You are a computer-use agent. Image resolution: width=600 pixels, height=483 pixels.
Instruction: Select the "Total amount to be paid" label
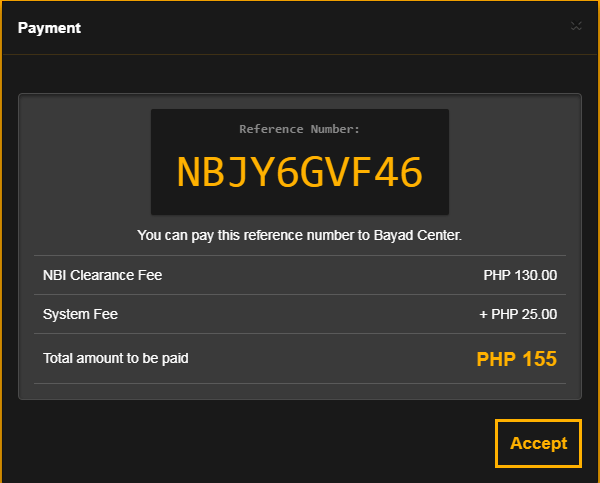click(115, 357)
